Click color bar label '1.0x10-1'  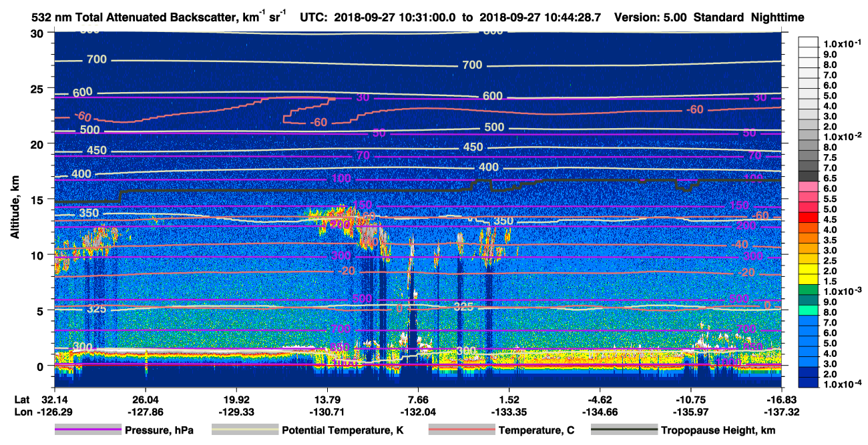coord(843,43)
